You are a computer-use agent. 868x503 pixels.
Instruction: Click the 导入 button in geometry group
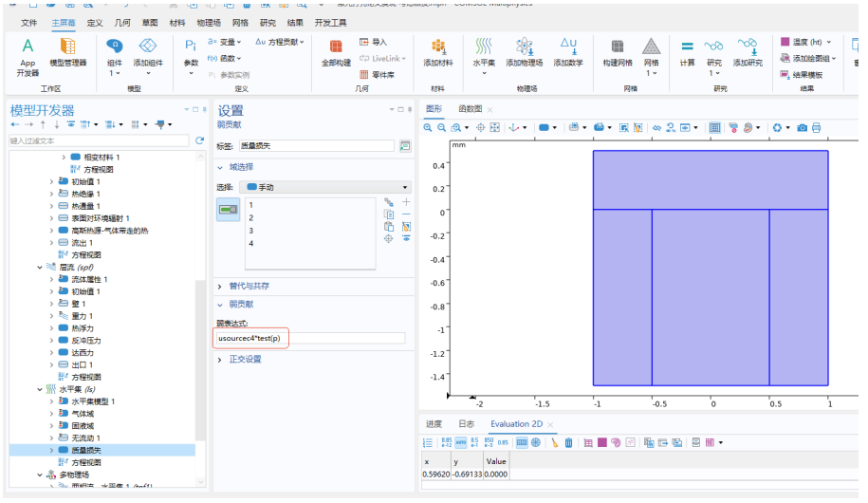[x=374, y=43]
